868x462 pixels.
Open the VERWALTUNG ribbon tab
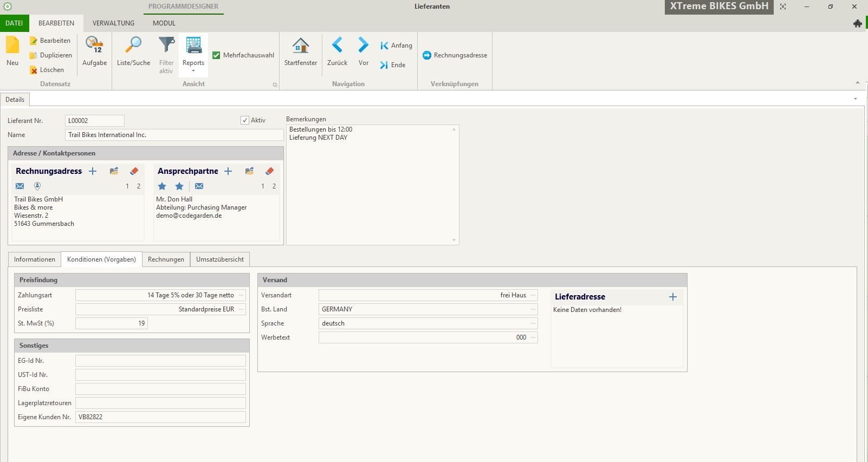(113, 23)
